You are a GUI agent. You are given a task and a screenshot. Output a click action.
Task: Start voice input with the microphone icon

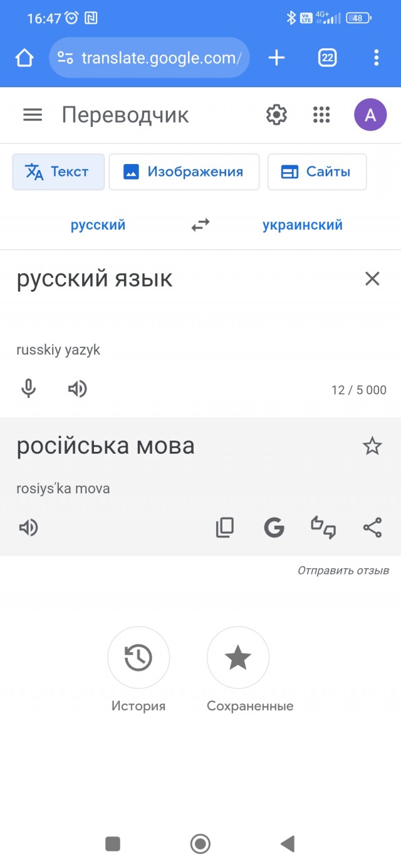[x=28, y=389]
